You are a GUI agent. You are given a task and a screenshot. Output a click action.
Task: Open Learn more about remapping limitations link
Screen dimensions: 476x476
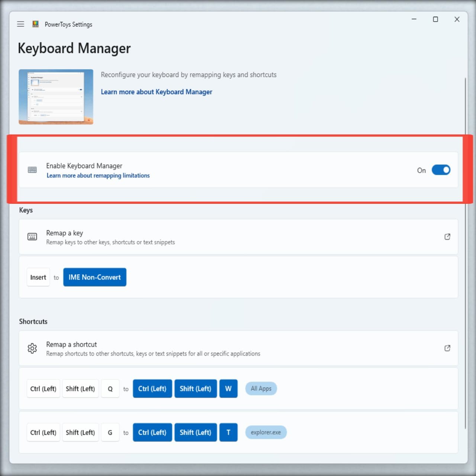[98, 176]
